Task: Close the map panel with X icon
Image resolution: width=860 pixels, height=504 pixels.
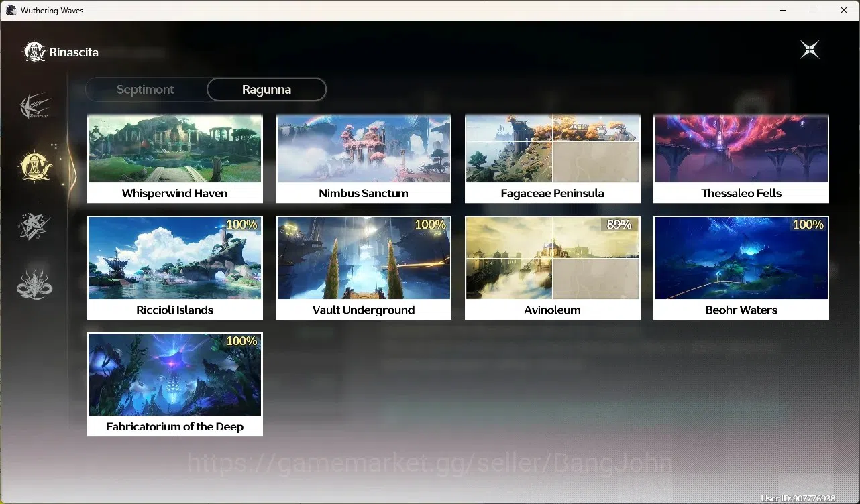Action: [x=810, y=50]
